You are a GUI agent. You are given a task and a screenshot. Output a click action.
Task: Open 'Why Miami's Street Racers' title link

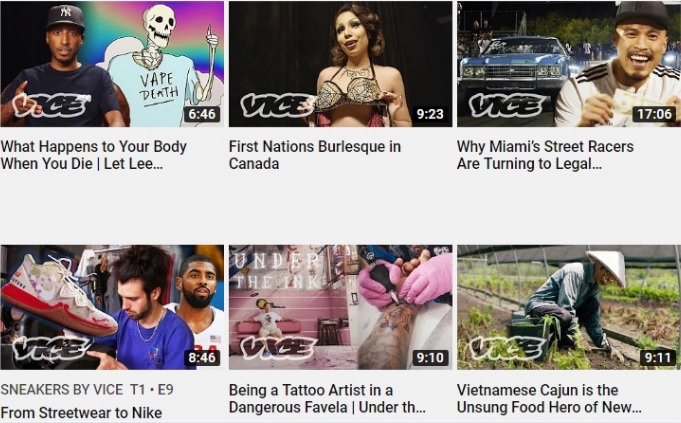pyautogui.click(x=545, y=155)
